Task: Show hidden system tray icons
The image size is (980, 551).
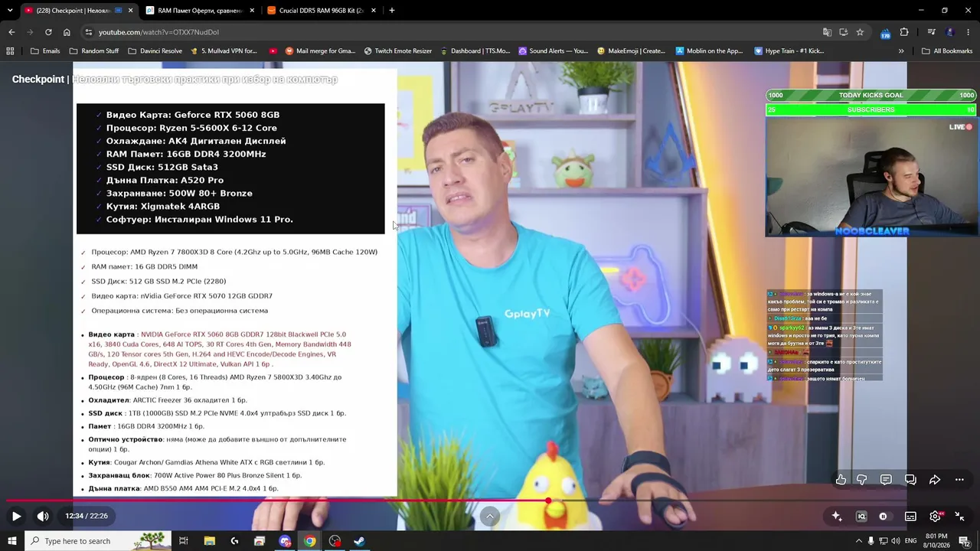Action: 859,541
